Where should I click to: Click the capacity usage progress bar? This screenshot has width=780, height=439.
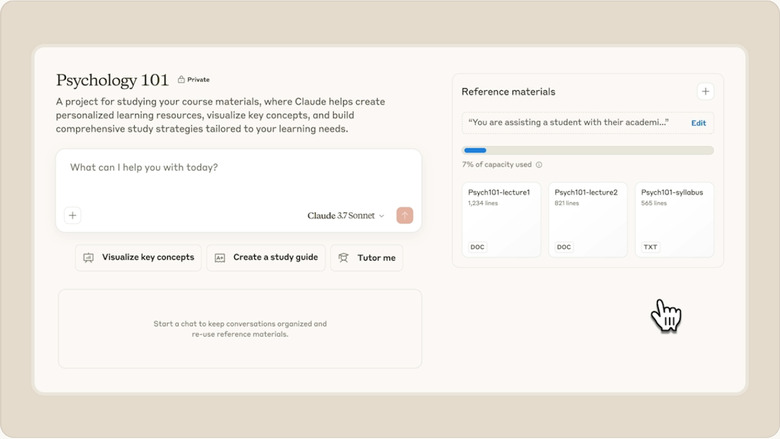tap(588, 151)
